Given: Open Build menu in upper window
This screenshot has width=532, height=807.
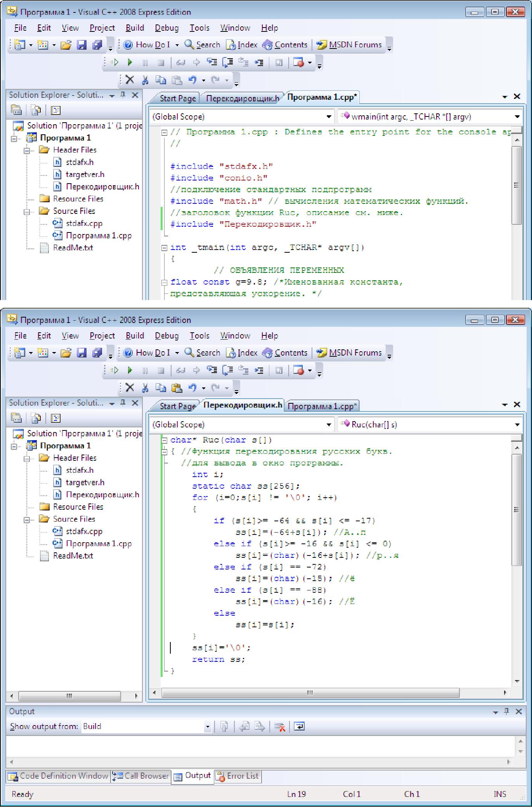Looking at the screenshot, I should pos(135,28).
